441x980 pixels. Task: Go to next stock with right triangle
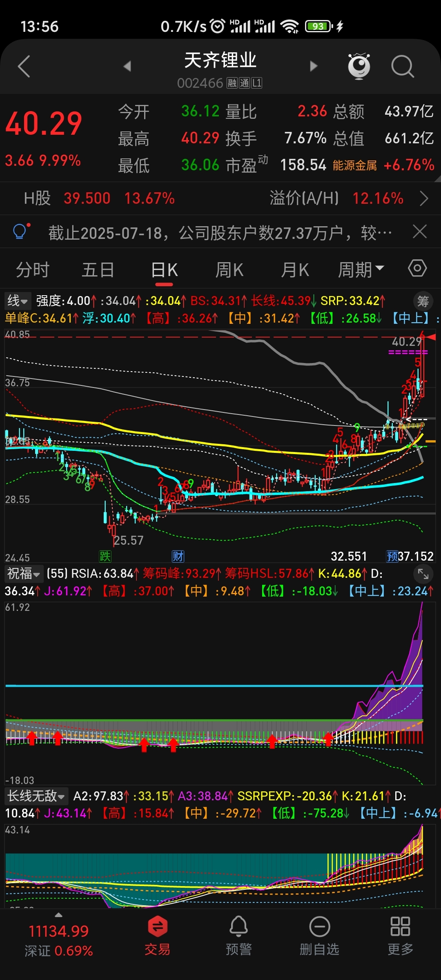(x=313, y=66)
